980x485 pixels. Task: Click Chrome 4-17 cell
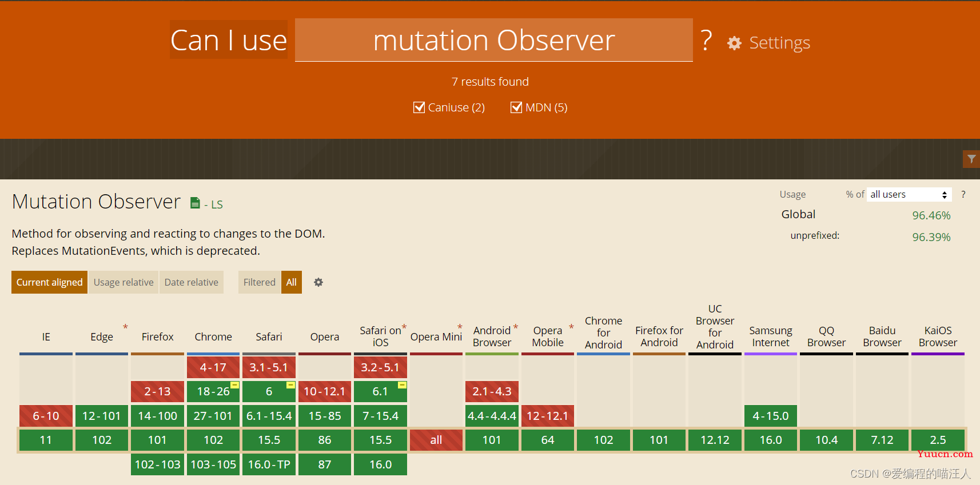point(213,367)
